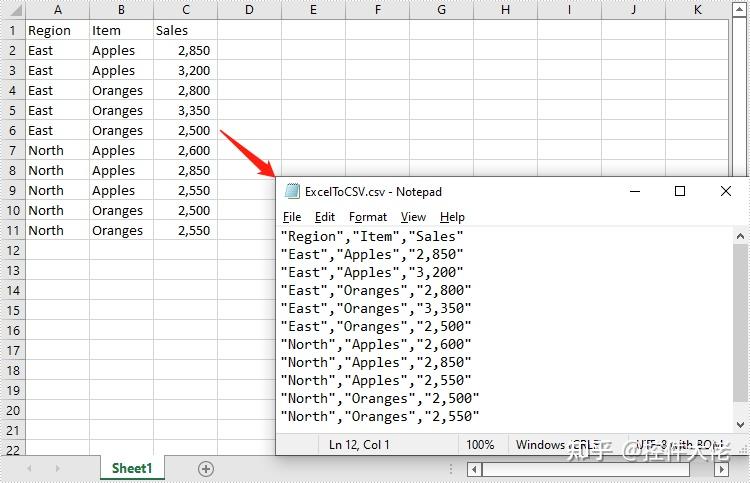The image size is (750, 483).
Task: Select column D header
Action: (x=250, y=10)
